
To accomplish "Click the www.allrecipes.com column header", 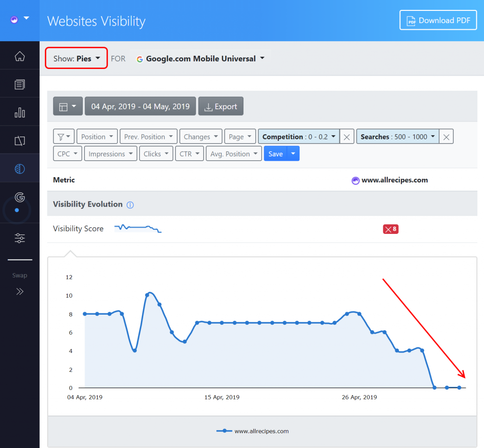I will 395,180.
